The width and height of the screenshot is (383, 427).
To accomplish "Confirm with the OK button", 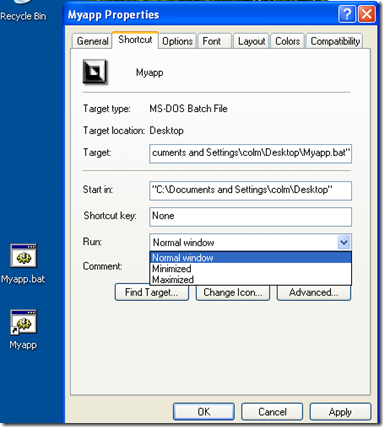I will pyautogui.click(x=204, y=412).
